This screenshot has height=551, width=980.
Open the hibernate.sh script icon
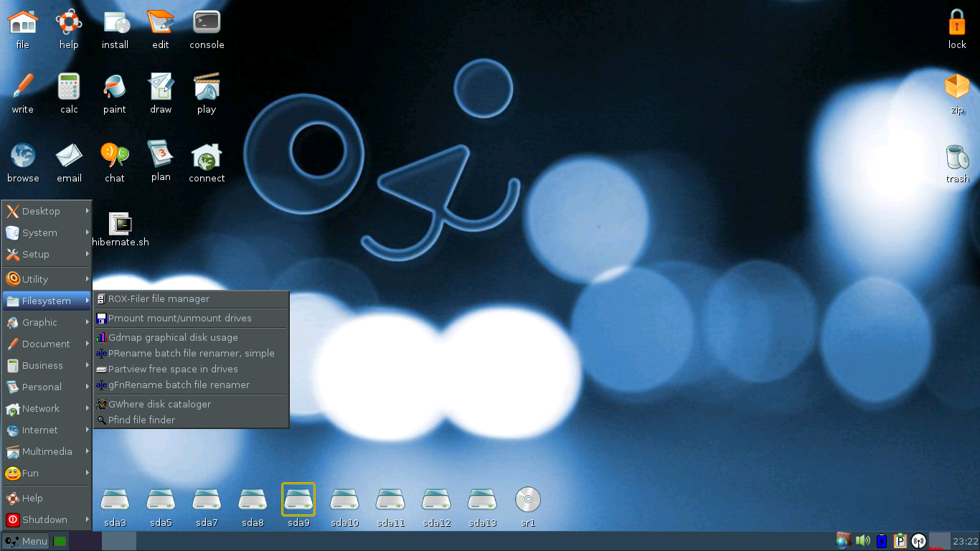click(120, 224)
